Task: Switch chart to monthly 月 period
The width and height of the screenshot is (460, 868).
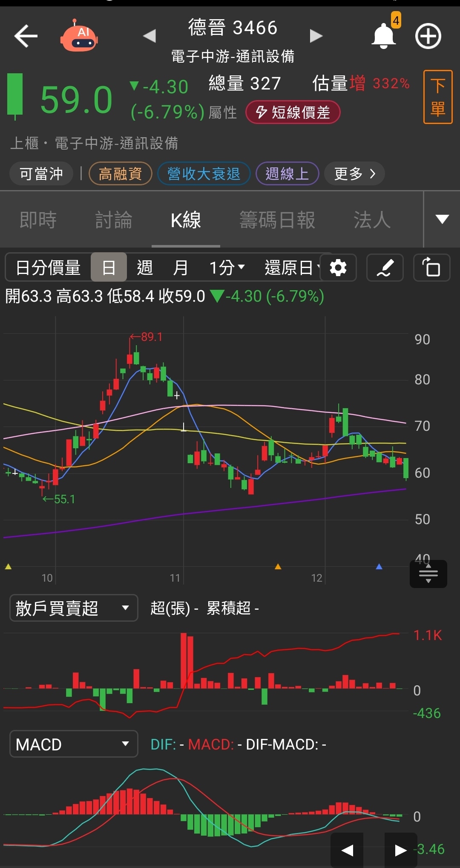Action: coord(181,268)
